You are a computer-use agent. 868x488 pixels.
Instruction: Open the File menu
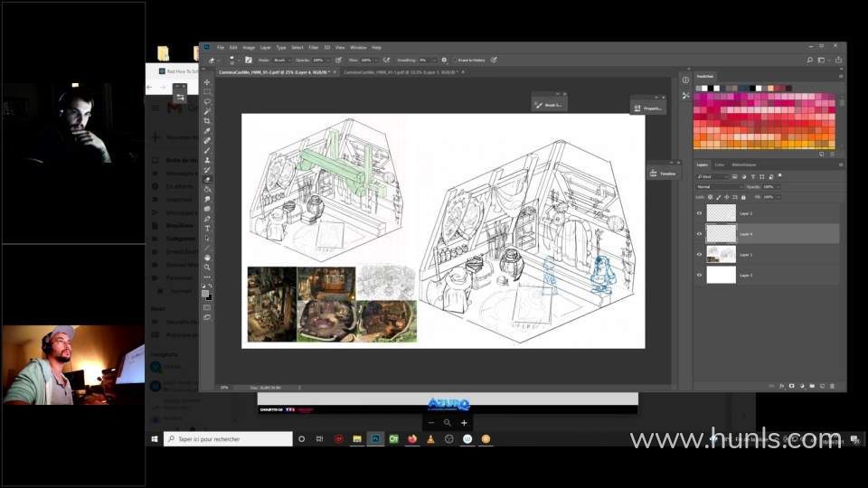coord(221,48)
